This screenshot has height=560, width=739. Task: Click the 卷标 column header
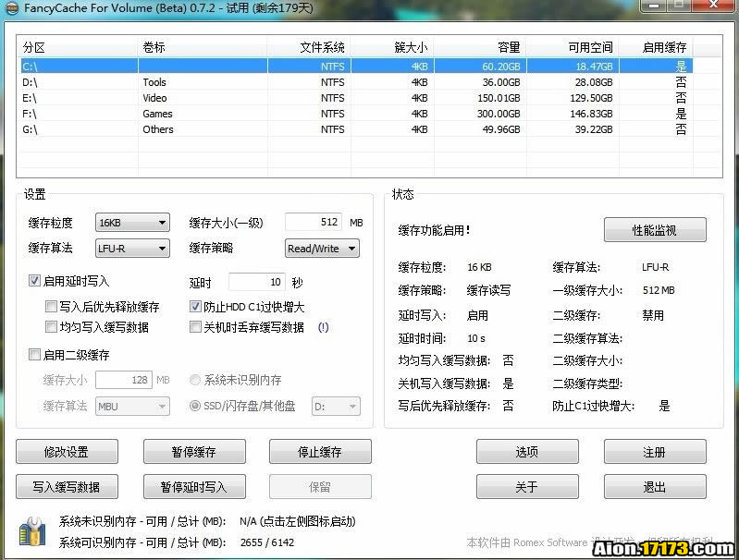203,47
